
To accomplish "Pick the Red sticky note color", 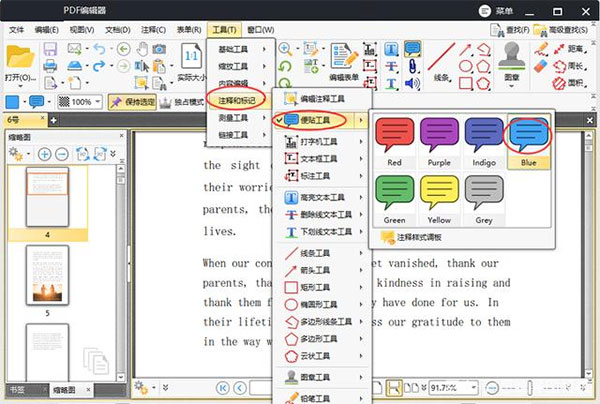I will (x=395, y=142).
